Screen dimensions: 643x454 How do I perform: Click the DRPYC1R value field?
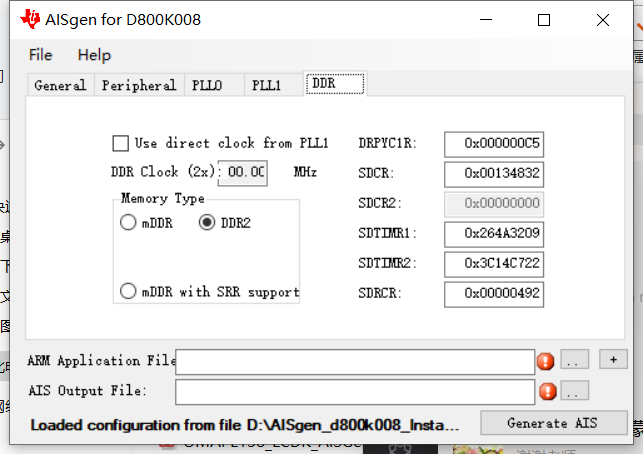[x=494, y=144]
